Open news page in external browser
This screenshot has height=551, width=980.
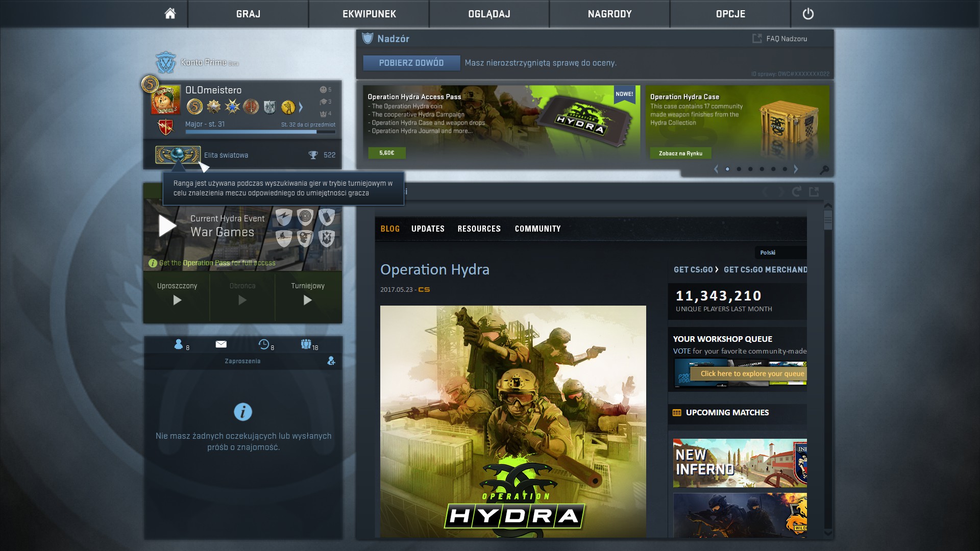click(x=814, y=192)
